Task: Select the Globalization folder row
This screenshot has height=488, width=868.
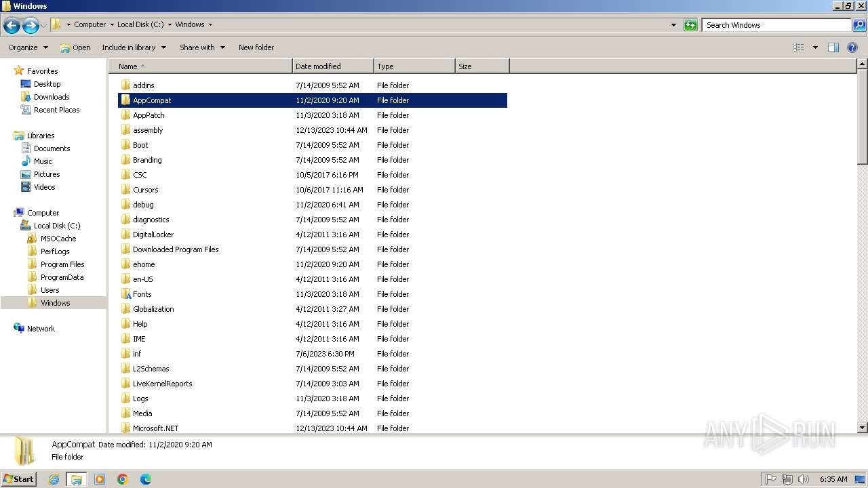Action: coord(313,309)
